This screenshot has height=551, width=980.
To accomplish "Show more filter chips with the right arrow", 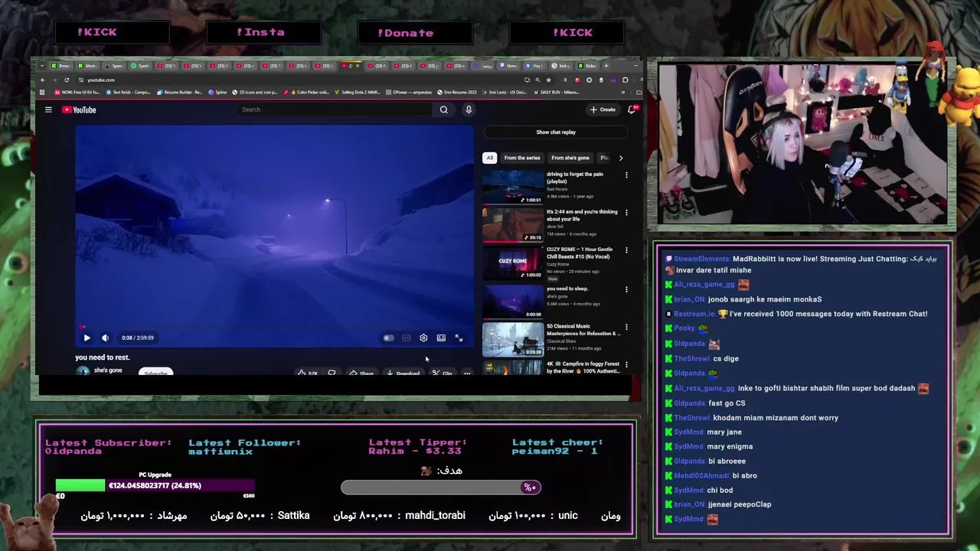I will 620,158.
